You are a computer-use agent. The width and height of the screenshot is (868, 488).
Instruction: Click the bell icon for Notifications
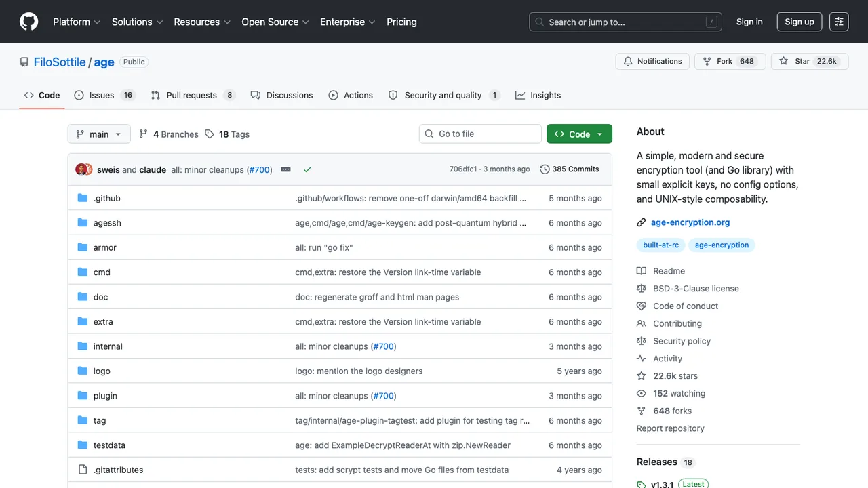click(x=628, y=61)
